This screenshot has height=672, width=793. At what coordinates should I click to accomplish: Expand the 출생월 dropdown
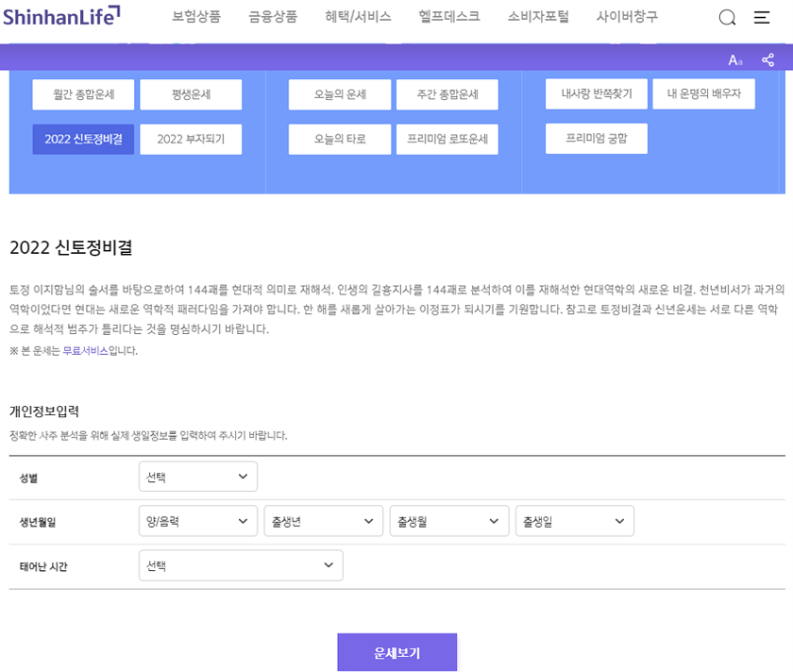(x=449, y=521)
